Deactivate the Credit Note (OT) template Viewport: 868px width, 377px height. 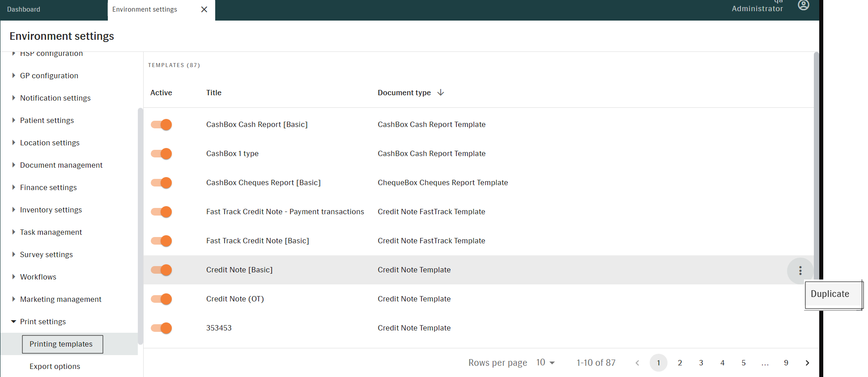coord(162,299)
